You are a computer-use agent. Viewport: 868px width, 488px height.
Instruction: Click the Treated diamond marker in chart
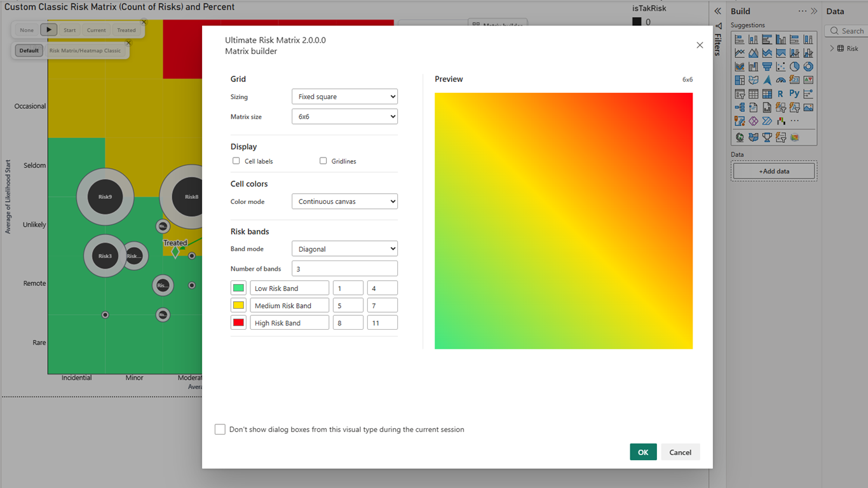(175, 252)
